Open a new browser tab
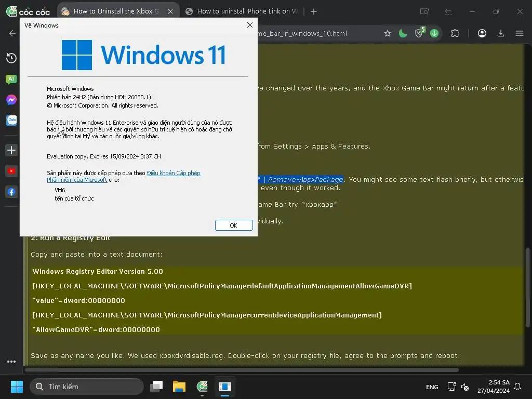The width and height of the screenshot is (532, 399). (314, 11)
